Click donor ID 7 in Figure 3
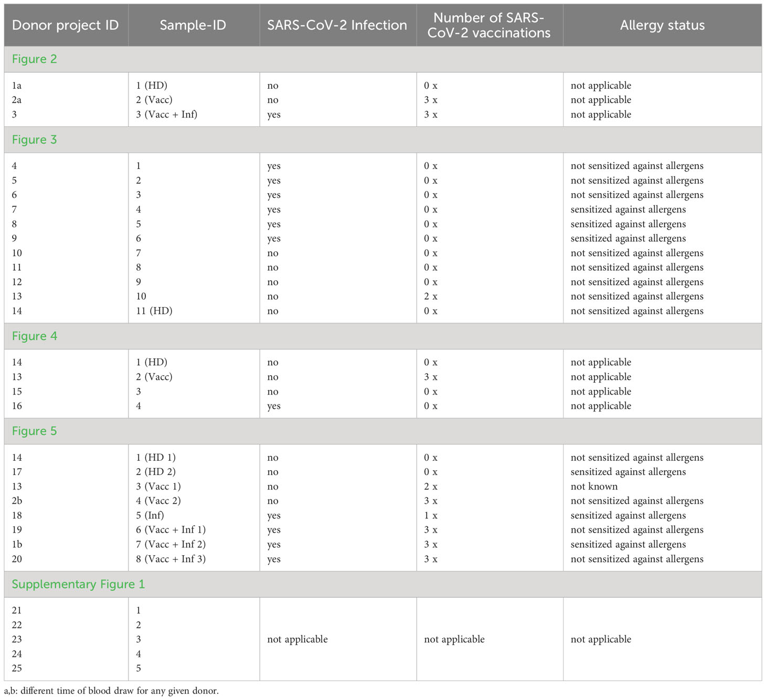Image resolution: width=766 pixels, height=700 pixels. coord(14,209)
